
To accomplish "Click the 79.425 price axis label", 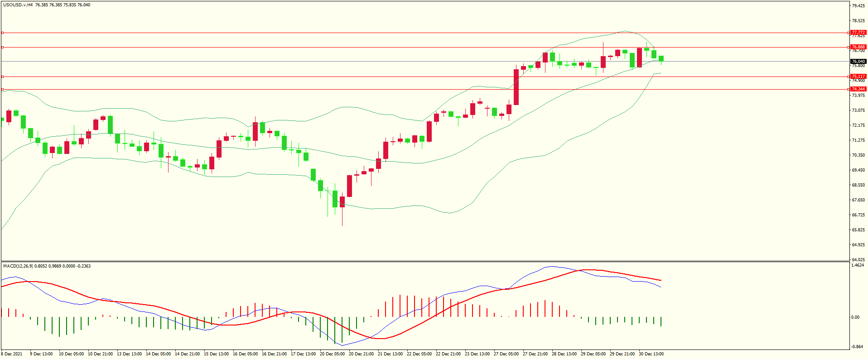I will pos(858,6).
